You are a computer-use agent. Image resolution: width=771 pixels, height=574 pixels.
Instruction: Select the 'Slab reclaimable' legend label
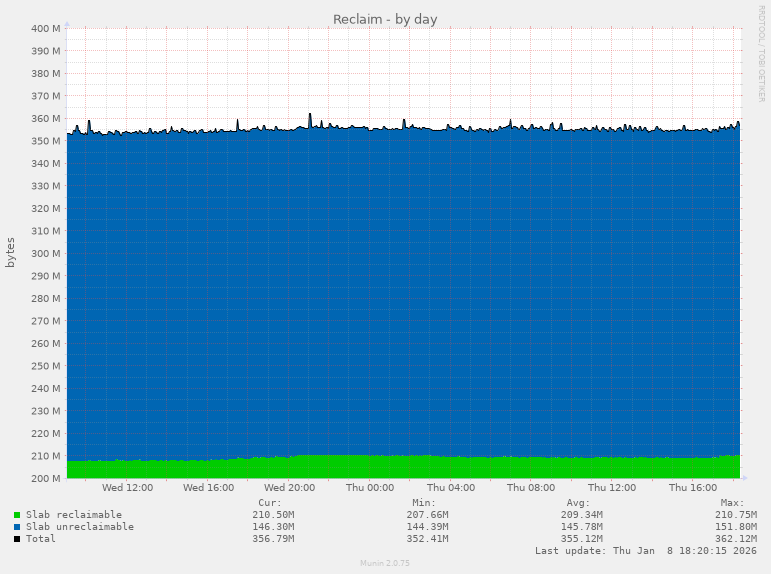(x=74, y=515)
